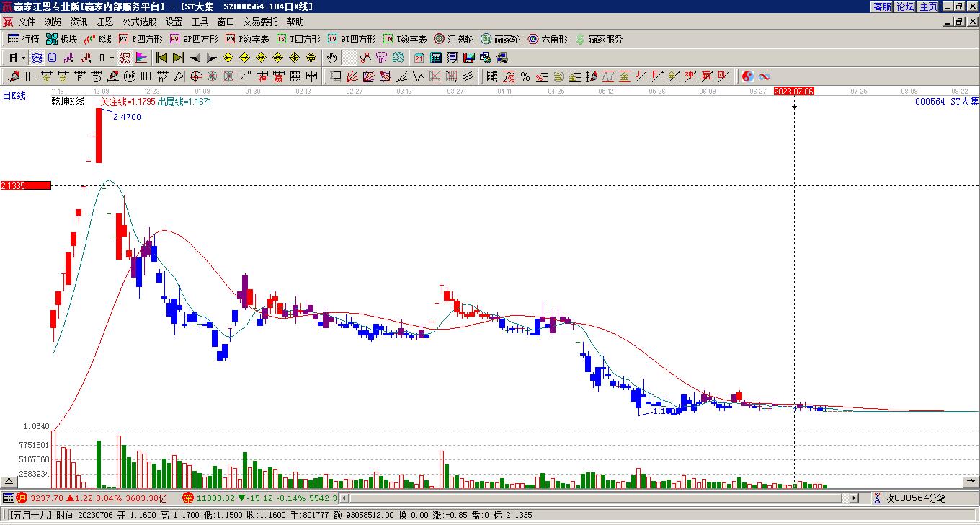Open the 设置 menu
The height and width of the screenshot is (525, 980).
(174, 22)
